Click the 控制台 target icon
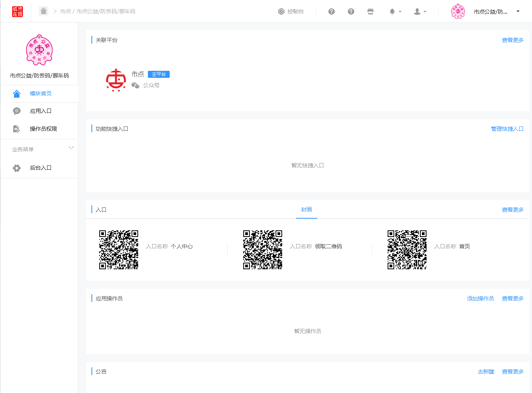This screenshot has width=532, height=393. point(281,12)
